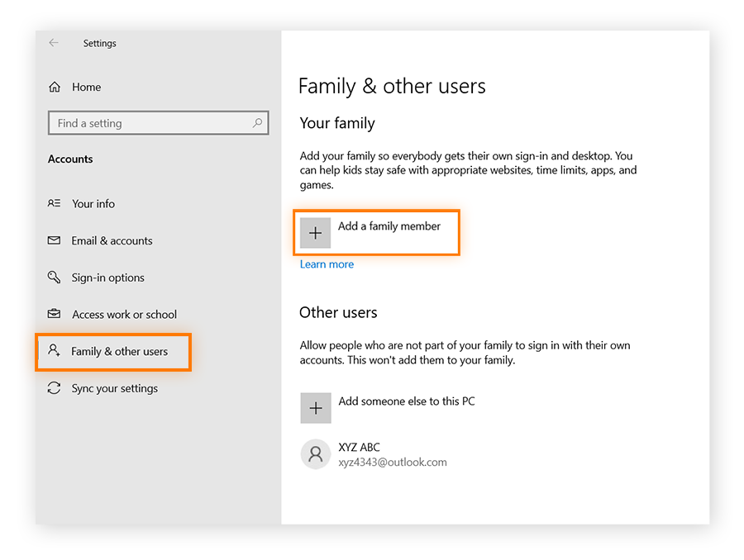Open the Learn more link
This screenshot has width=744, height=560.
point(327,264)
